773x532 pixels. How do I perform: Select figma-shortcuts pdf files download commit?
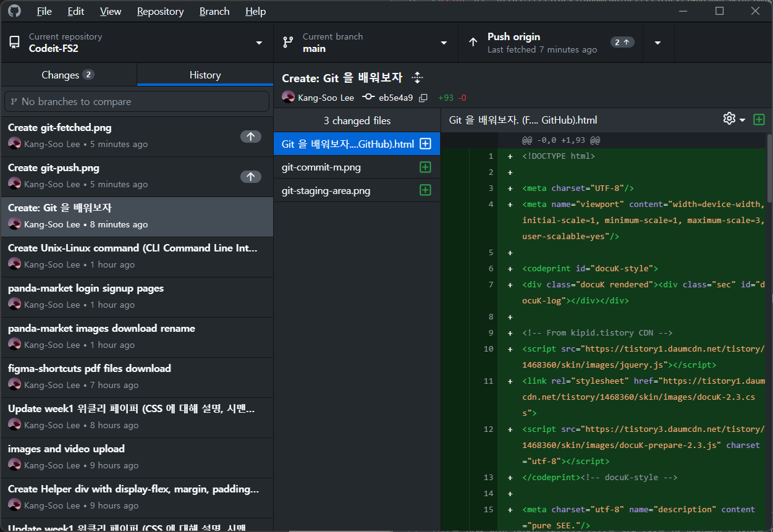(x=137, y=377)
